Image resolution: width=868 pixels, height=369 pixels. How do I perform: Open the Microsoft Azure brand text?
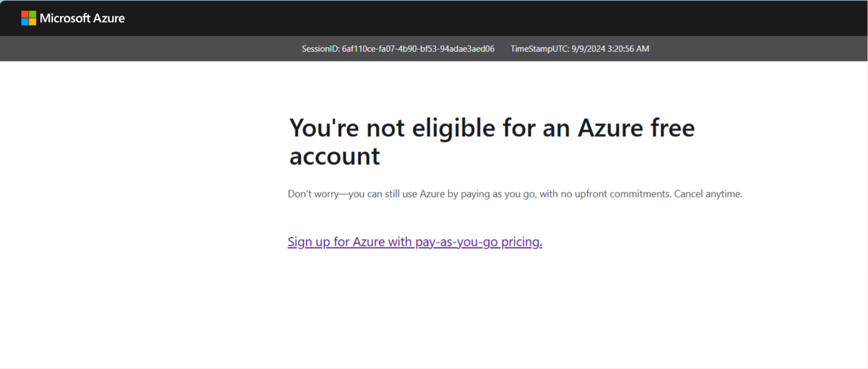82,18
